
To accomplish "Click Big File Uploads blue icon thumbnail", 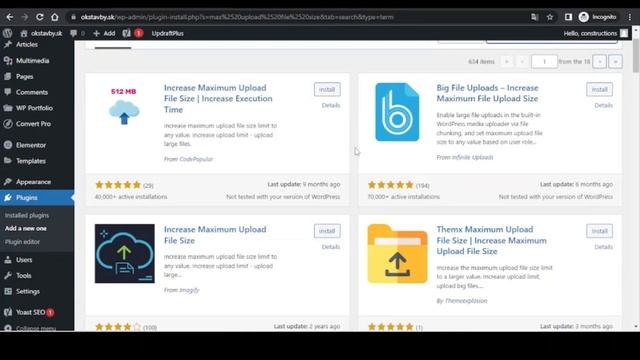I will (x=397, y=112).
